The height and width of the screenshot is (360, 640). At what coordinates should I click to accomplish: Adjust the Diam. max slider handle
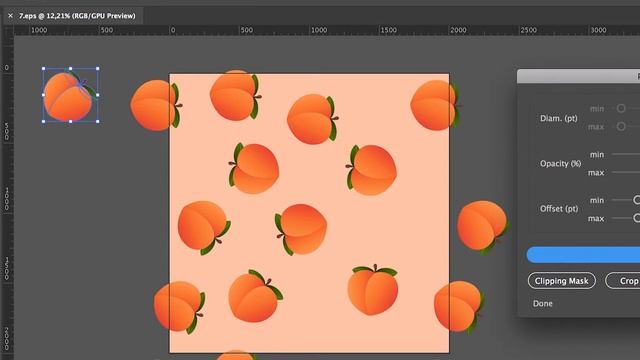621,127
